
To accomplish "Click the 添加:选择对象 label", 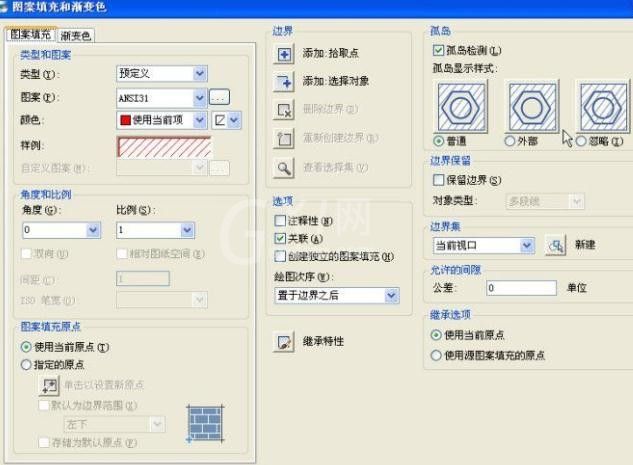I will tap(336, 81).
